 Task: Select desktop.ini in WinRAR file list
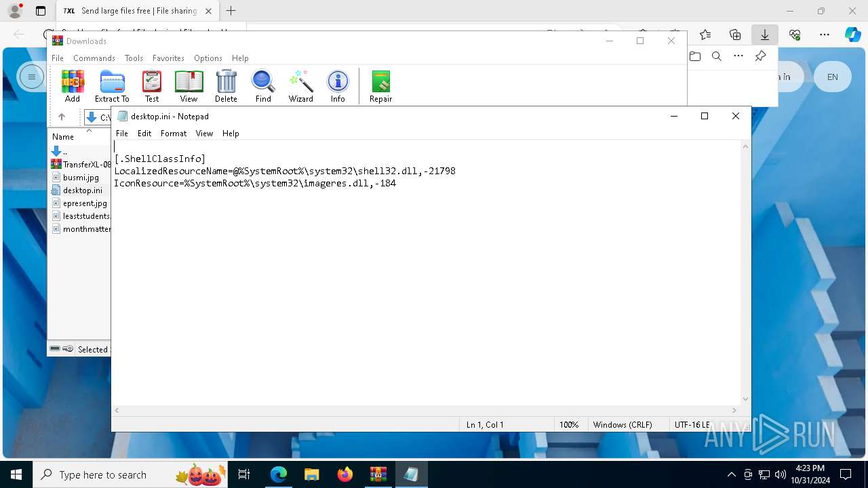81,190
